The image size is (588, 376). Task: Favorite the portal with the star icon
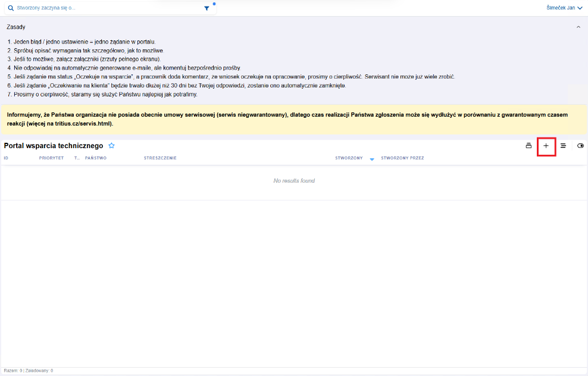111,145
